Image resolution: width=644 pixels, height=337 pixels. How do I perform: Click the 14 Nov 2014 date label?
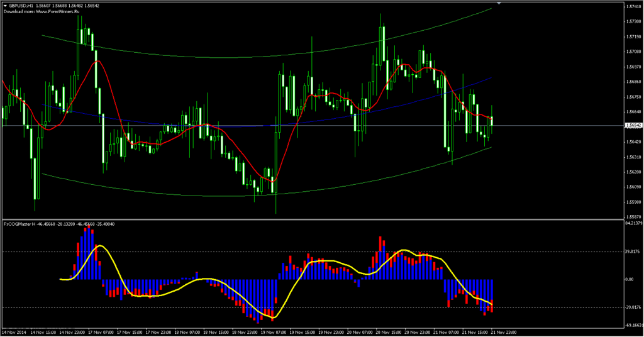pos(14,331)
